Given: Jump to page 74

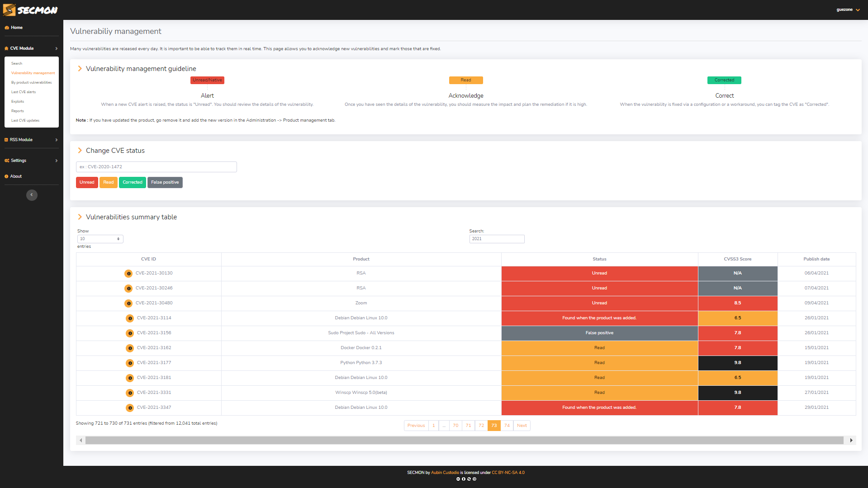Looking at the screenshot, I should click(x=507, y=426).
